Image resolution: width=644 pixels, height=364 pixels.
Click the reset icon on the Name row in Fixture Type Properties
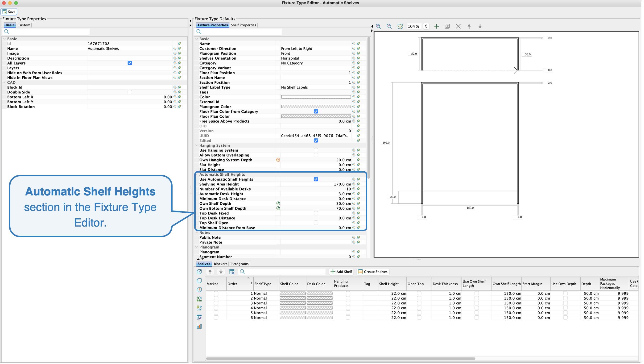click(x=175, y=49)
